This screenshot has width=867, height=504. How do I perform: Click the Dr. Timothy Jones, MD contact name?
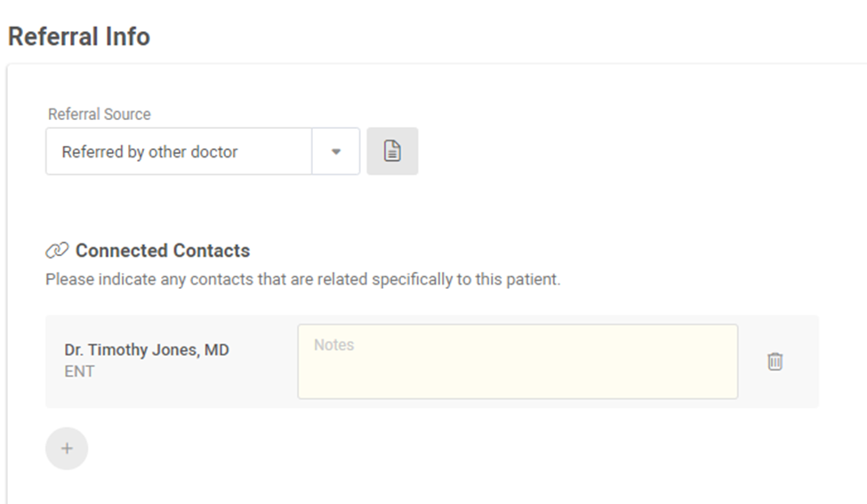[x=147, y=350]
